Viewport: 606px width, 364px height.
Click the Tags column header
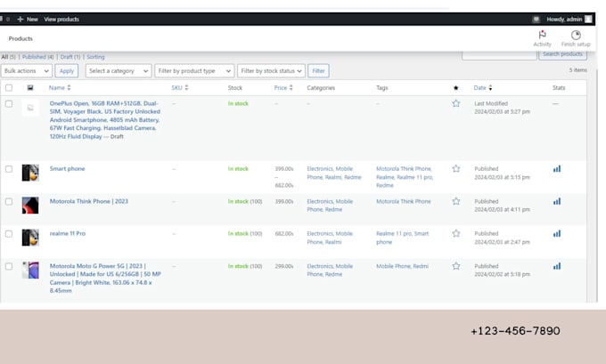pyautogui.click(x=381, y=87)
